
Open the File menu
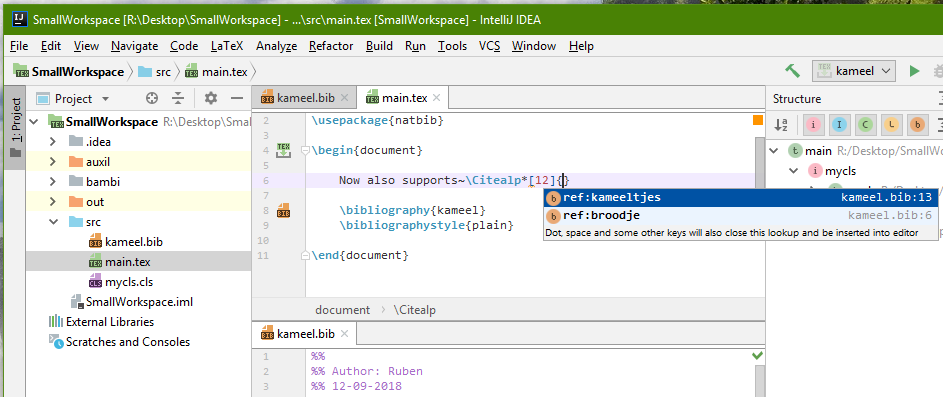(19, 46)
